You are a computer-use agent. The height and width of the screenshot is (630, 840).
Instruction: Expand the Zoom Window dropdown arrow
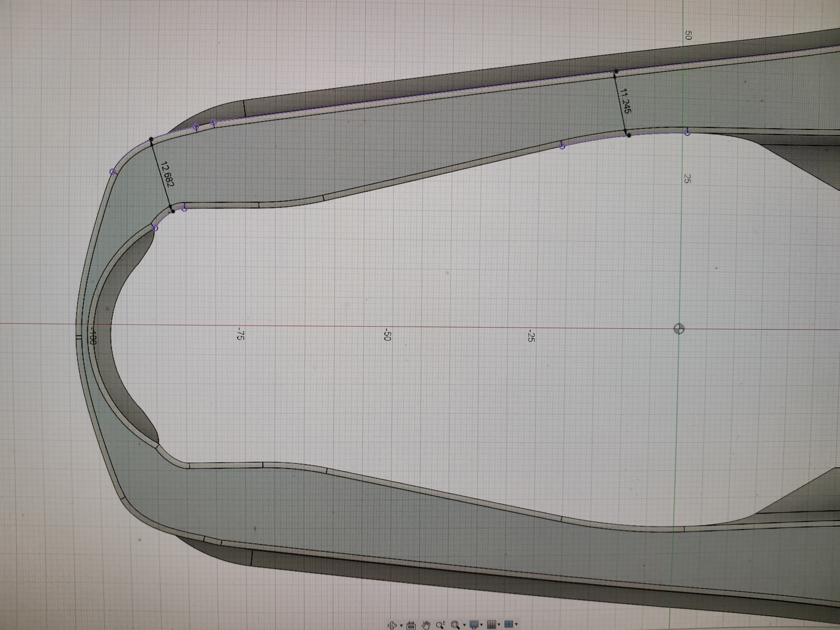coord(465,625)
